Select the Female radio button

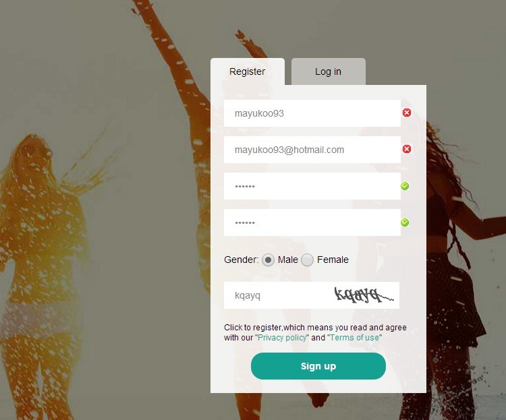307,260
